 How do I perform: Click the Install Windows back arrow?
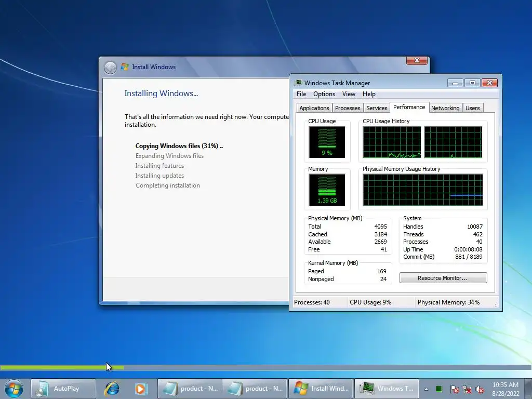coord(110,67)
